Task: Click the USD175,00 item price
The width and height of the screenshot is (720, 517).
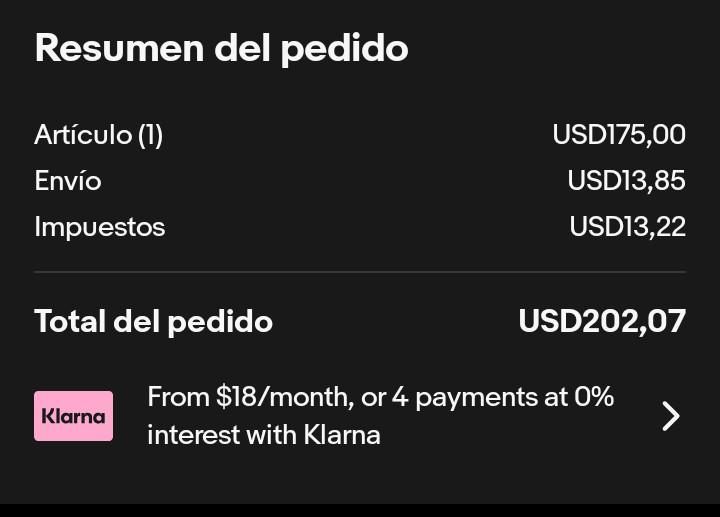Action: point(619,135)
